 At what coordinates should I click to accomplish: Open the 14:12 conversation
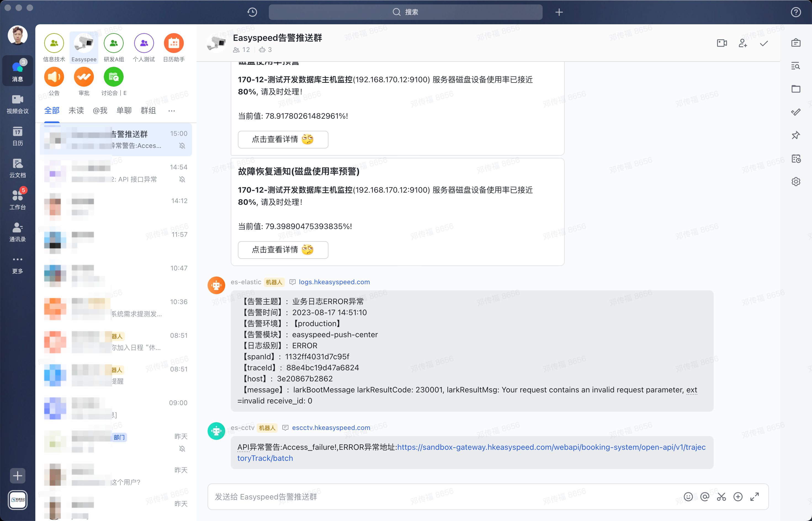tap(116, 207)
